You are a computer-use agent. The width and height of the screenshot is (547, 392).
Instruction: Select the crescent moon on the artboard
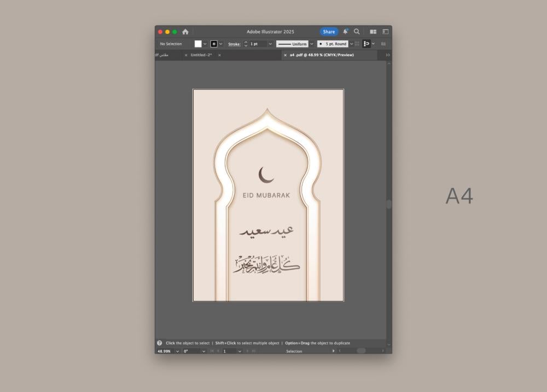pyautogui.click(x=266, y=175)
